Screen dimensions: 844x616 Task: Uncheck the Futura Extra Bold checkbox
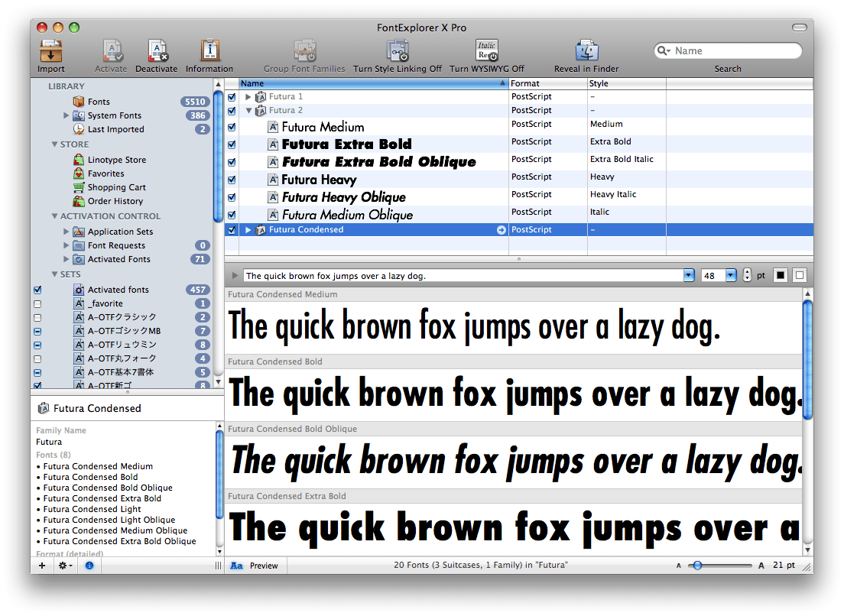click(232, 144)
